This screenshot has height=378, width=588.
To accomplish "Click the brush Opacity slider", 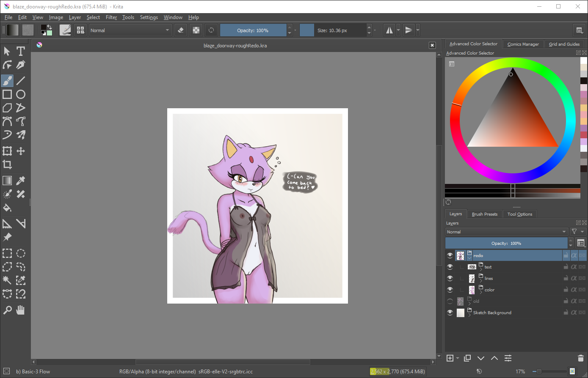I will pyautogui.click(x=253, y=30).
